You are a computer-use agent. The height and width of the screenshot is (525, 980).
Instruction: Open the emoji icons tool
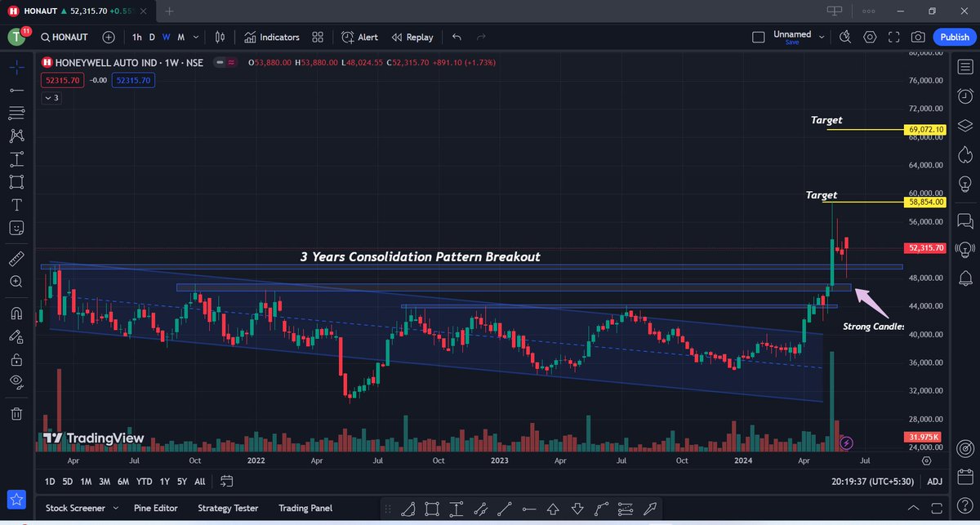coord(16,227)
